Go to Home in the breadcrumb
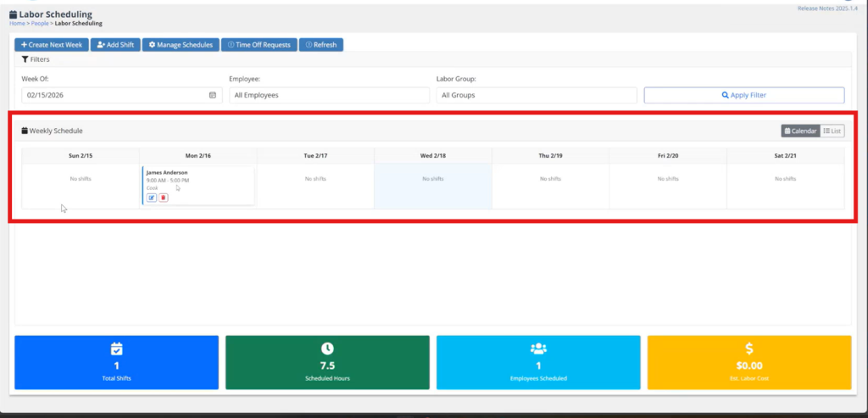868x418 pixels. coord(17,23)
